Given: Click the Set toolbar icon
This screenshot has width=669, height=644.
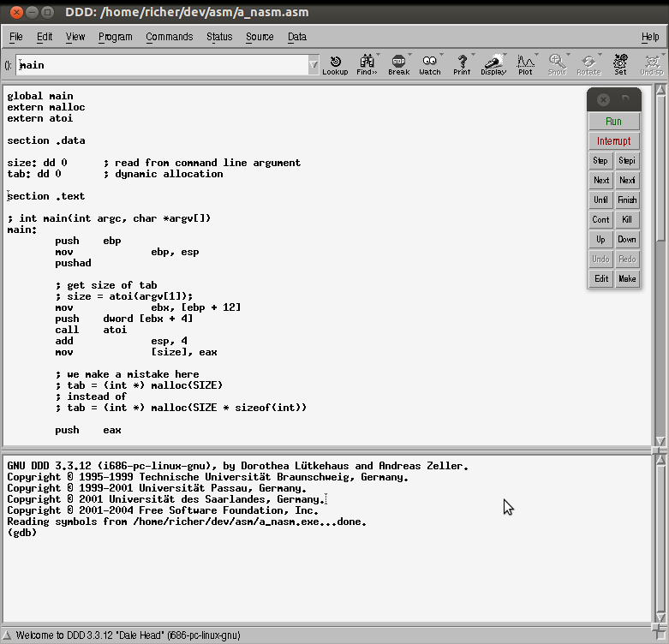Looking at the screenshot, I should [x=620, y=65].
